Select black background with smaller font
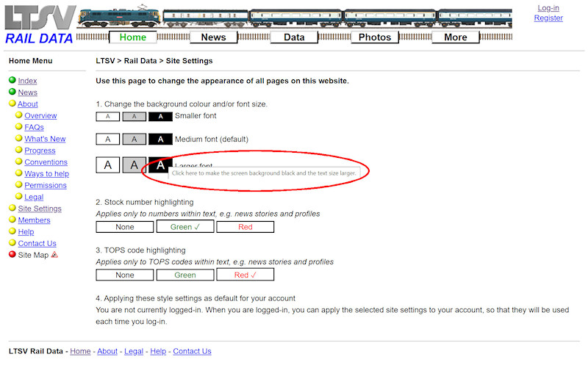 click(x=160, y=116)
